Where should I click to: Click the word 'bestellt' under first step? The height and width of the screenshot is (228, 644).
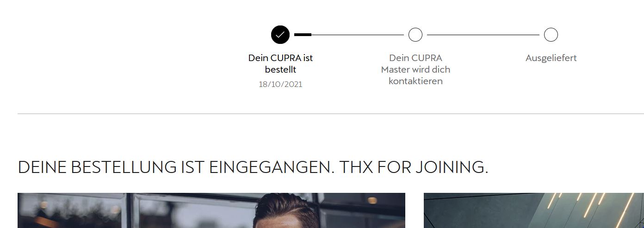click(x=280, y=69)
